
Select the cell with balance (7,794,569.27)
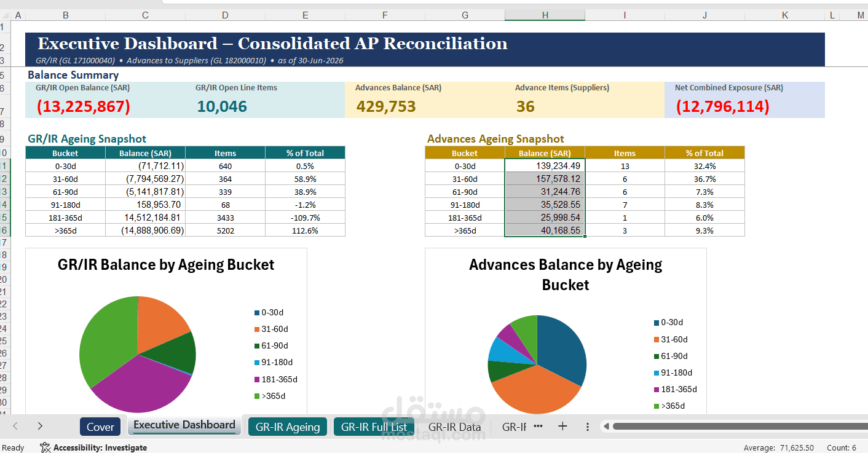click(145, 179)
